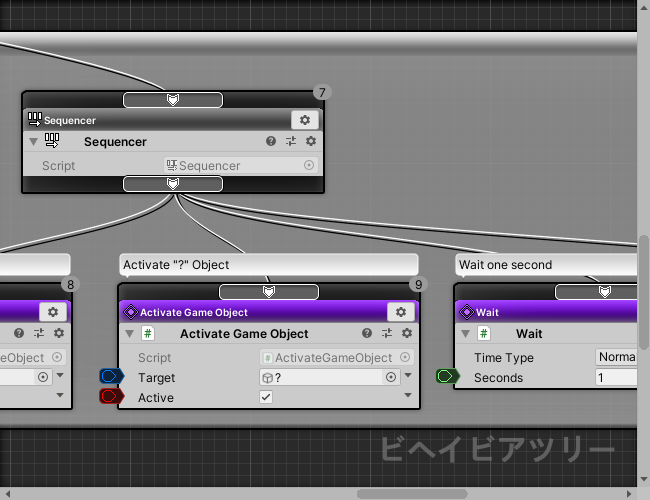This screenshot has width=650, height=500.
Task: Collapse the Sequencer component foldout
Action: [x=33, y=142]
